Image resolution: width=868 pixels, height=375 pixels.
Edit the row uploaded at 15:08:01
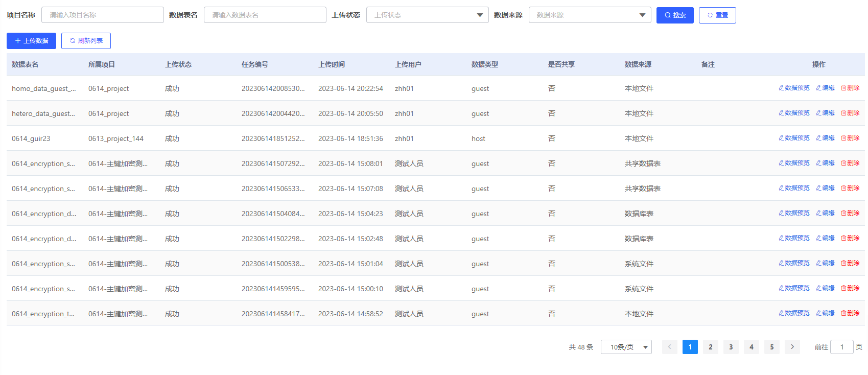(825, 163)
